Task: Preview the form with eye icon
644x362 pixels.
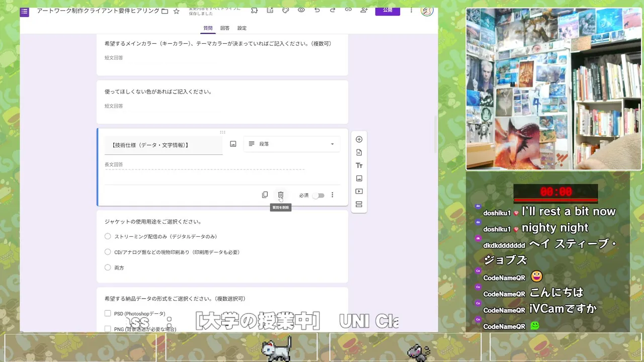Action: click(x=301, y=10)
